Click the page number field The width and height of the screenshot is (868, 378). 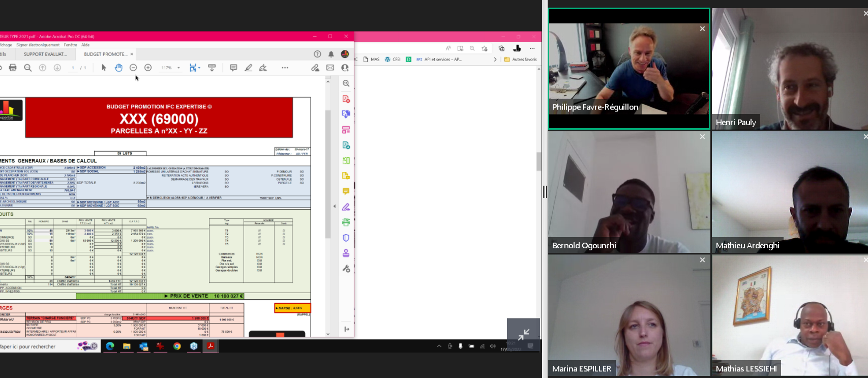(73, 68)
